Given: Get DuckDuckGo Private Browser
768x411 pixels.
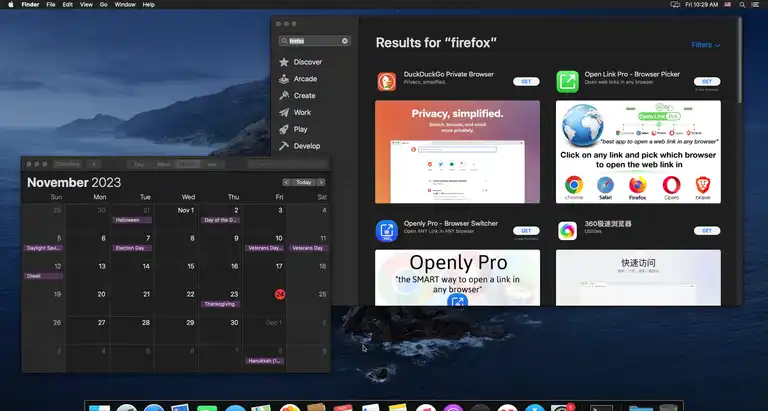Looking at the screenshot, I should click(526, 82).
